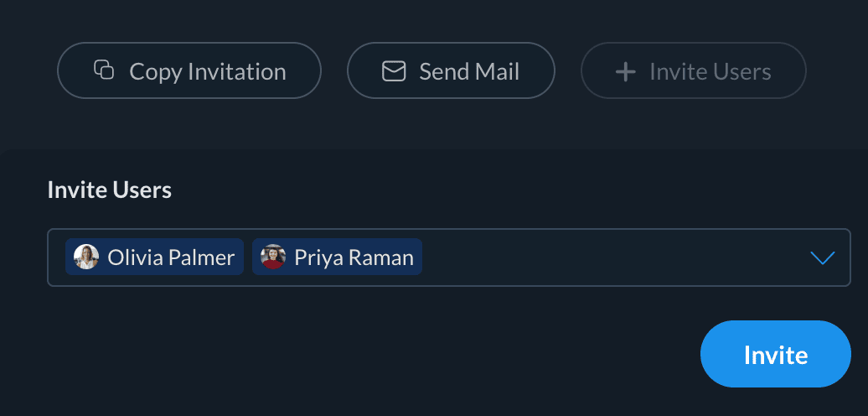Click Priya Raman's avatar picture
Image resolution: width=868 pixels, height=416 pixels.
click(273, 257)
